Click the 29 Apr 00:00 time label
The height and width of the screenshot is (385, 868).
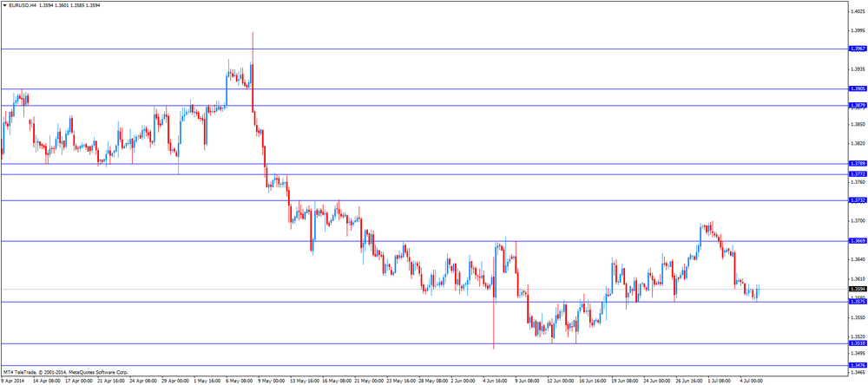[x=175, y=381]
